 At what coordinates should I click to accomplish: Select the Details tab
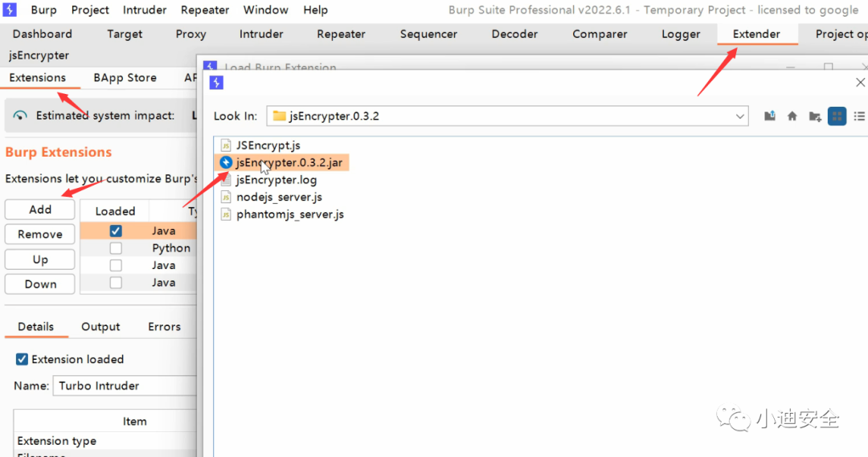(36, 326)
